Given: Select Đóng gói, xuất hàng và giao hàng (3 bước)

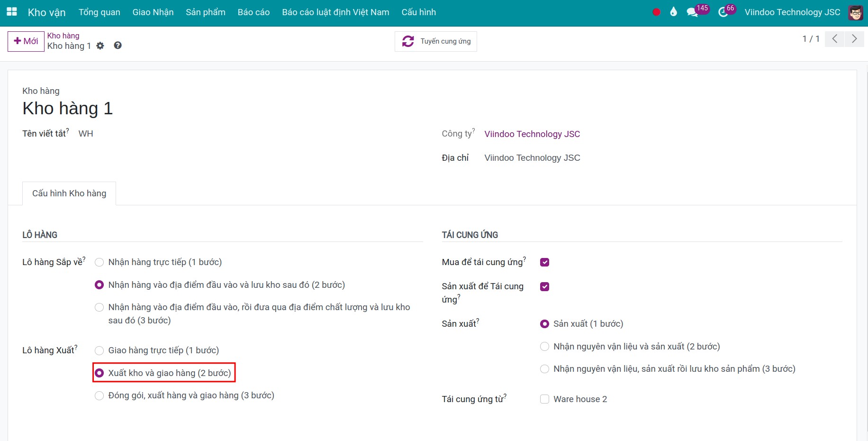Looking at the screenshot, I should click(99, 395).
